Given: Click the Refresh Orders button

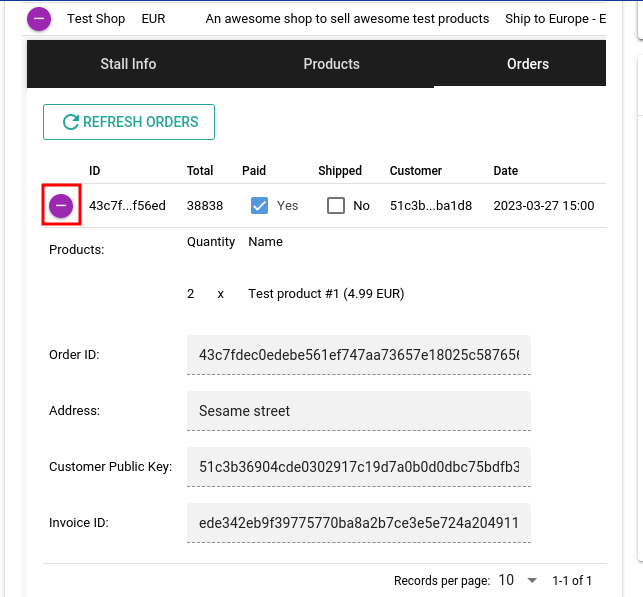Looking at the screenshot, I should point(129,122).
